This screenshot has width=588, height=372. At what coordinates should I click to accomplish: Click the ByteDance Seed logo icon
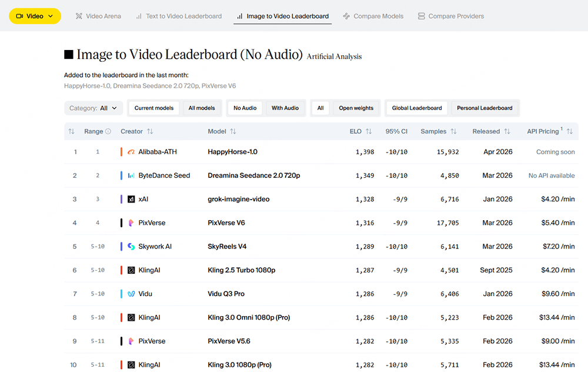131,175
